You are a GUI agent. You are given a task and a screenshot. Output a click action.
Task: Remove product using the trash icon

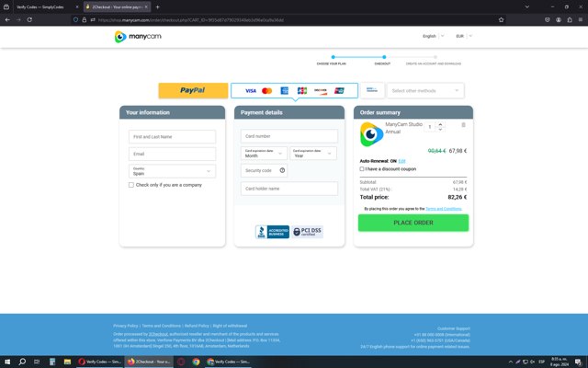463,125
